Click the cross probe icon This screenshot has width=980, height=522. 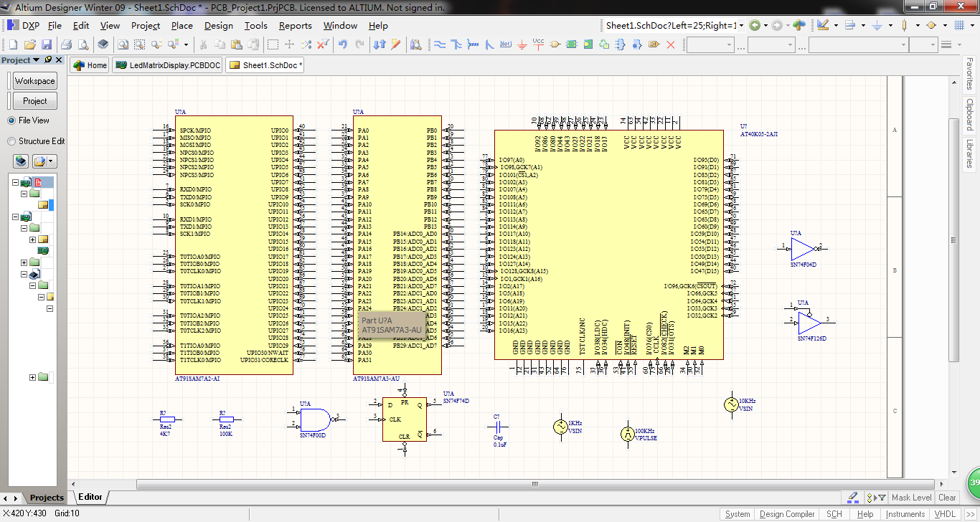pyautogui.click(x=396, y=44)
